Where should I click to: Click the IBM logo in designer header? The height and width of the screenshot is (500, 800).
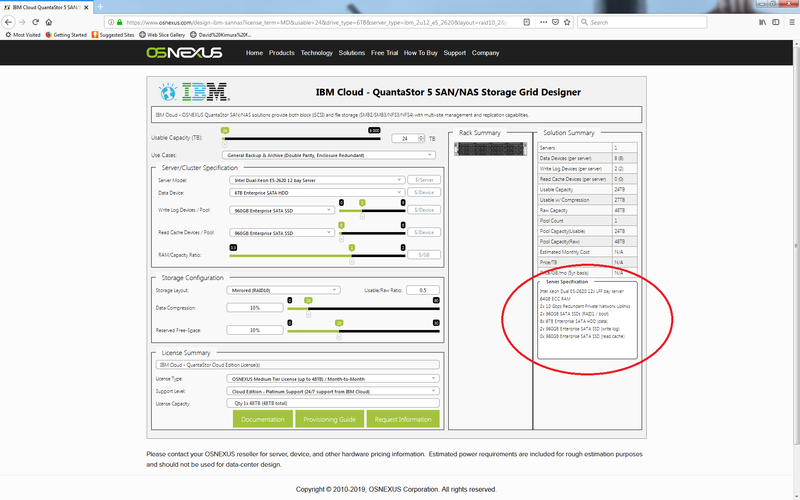pos(205,92)
